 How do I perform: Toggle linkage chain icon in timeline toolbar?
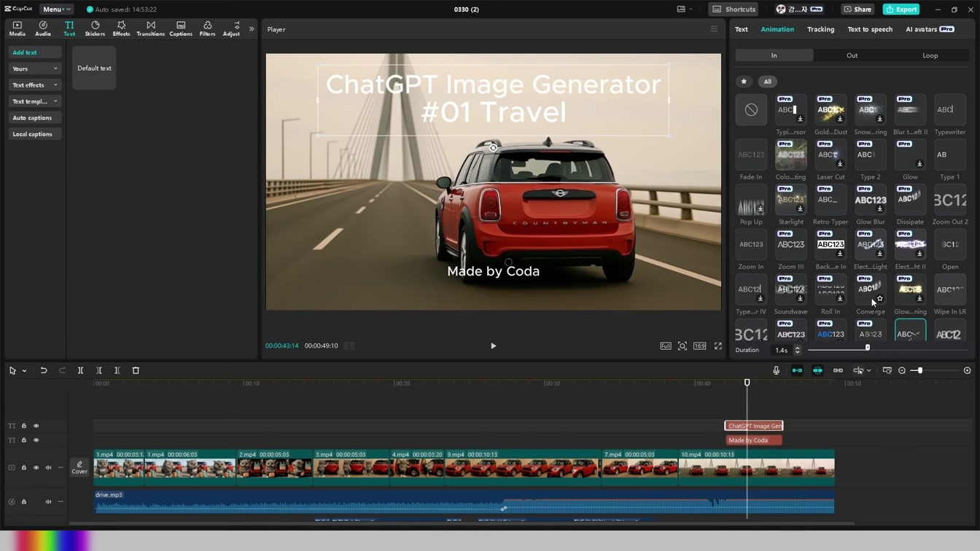click(x=838, y=370)
